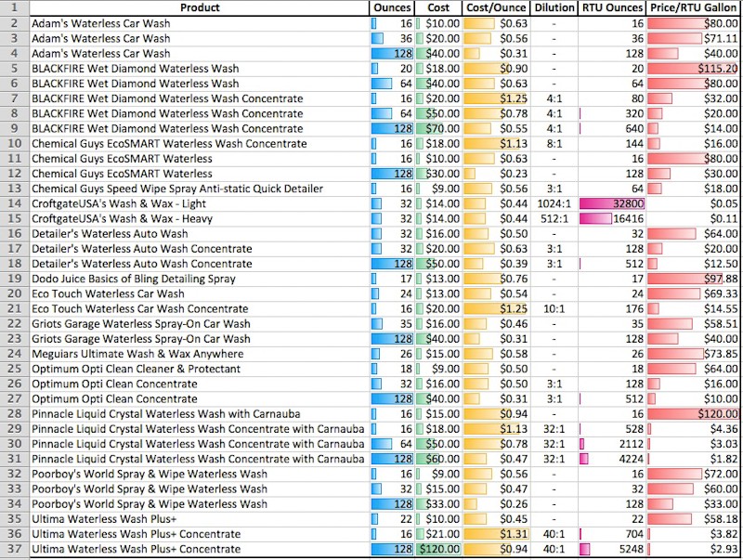Click the $58.51 price cell

(693, 324)
